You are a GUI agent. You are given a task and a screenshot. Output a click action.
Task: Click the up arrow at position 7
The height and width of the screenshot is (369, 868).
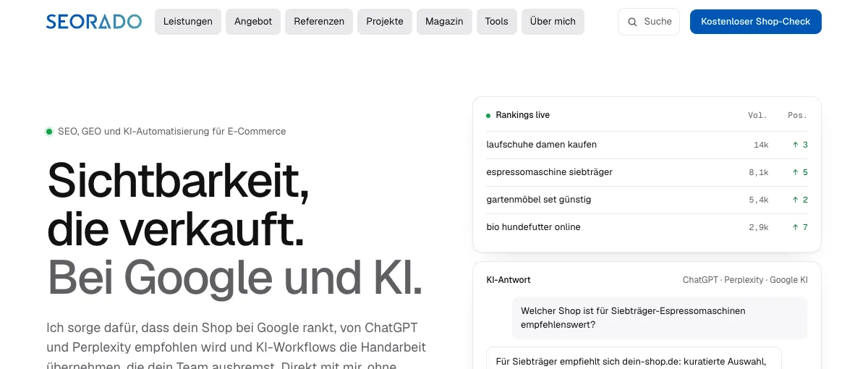(x=796, y=227)
